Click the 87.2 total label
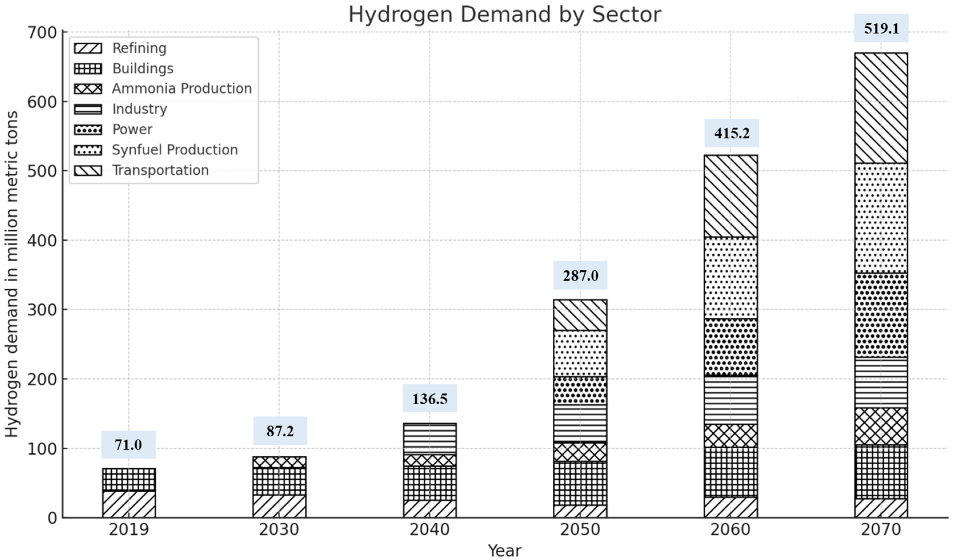 (280, 431)
